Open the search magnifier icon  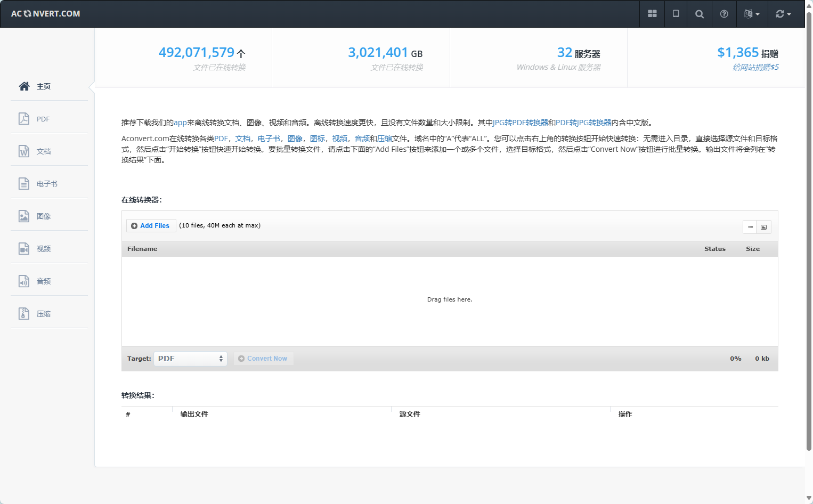pyautogui.click(x=700, y=14)
